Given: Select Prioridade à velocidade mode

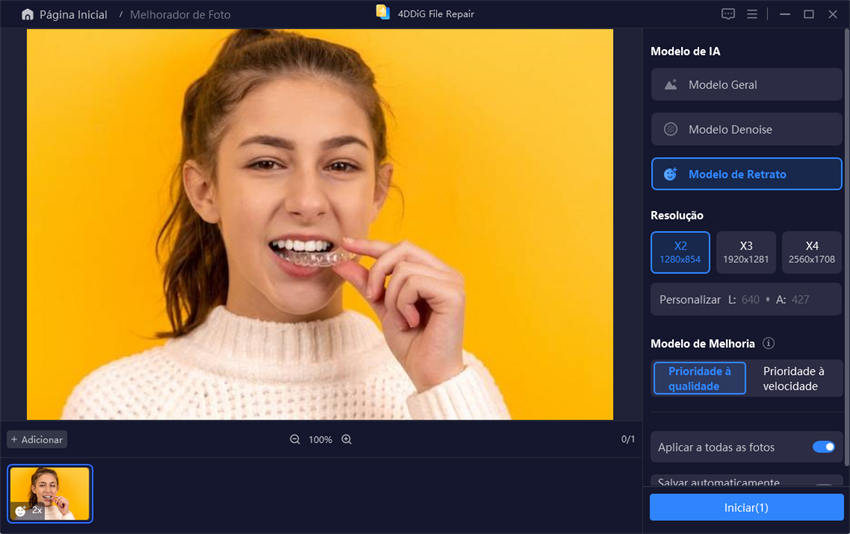Looking at the screenshot, I should point(794,378).
